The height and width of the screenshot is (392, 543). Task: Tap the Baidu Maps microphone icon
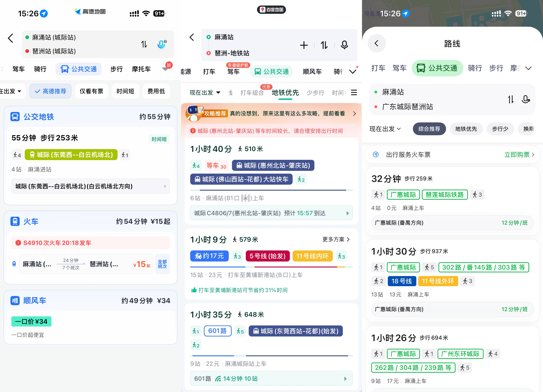click(x=344, y=45)
